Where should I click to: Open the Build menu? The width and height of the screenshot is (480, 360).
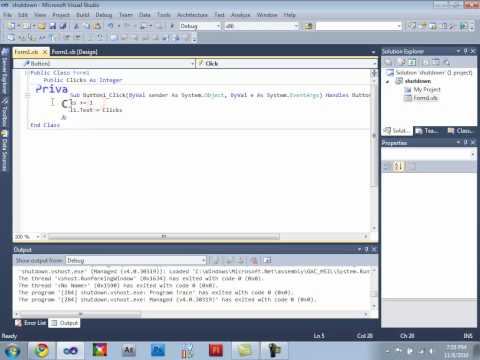(83, 15)
